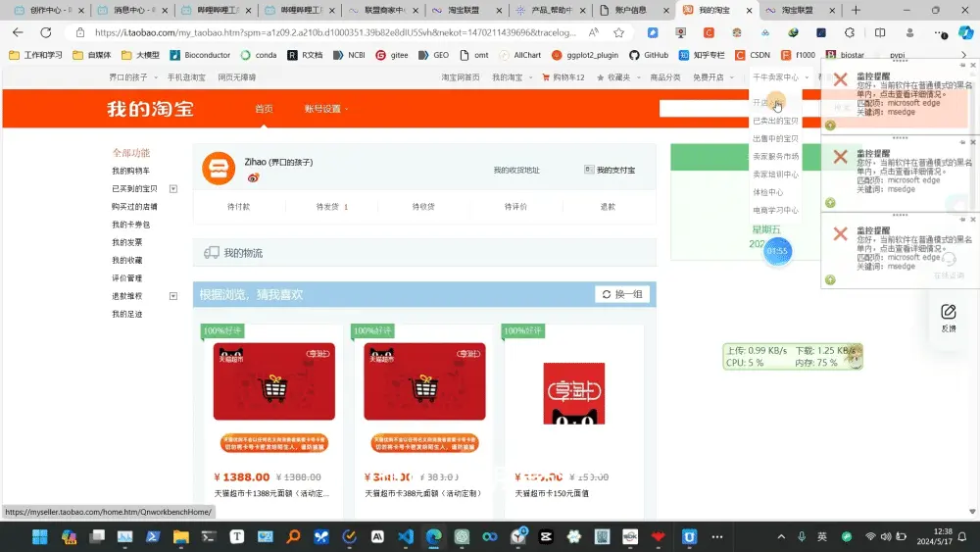Open the NCBI bookmark
The height and width of the screenshot is (552, 980).
(x=350, y=55)
